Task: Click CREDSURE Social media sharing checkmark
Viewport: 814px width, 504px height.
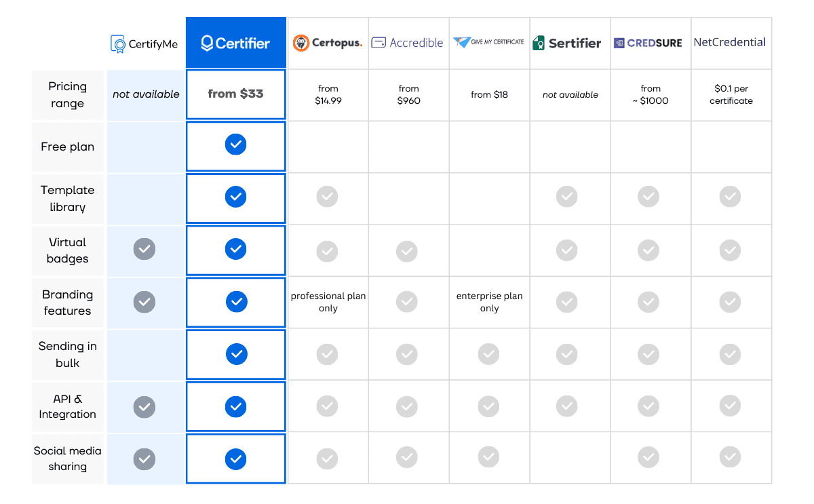Action: (648, 457)
